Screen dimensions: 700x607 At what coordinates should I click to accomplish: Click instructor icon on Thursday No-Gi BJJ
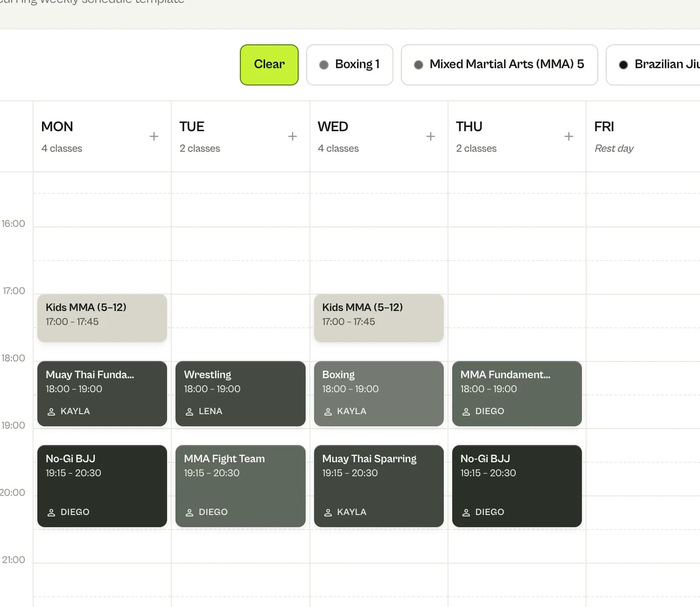[x=466, y=513]
